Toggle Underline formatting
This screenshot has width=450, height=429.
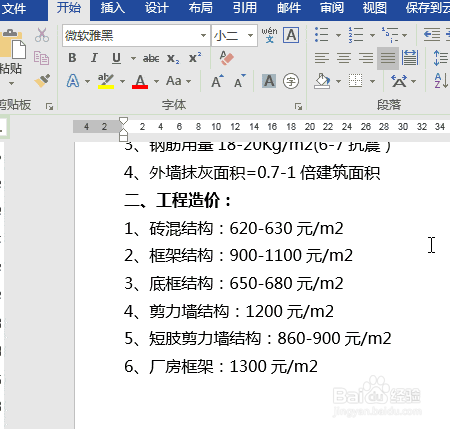116,58
